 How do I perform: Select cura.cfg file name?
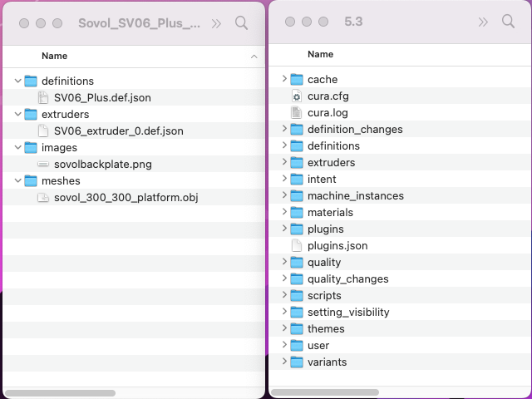(x=328, y=96)
